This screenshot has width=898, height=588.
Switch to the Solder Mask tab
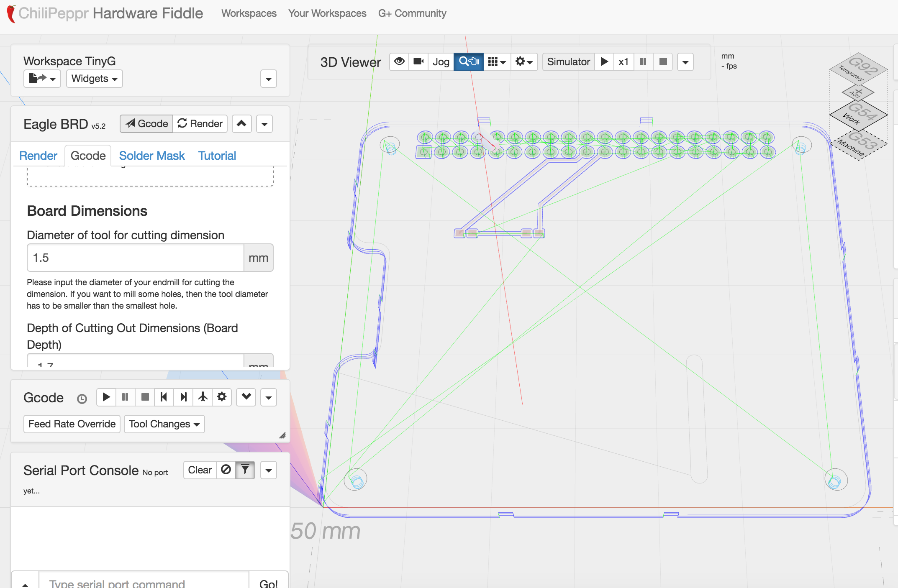[152, 156]
